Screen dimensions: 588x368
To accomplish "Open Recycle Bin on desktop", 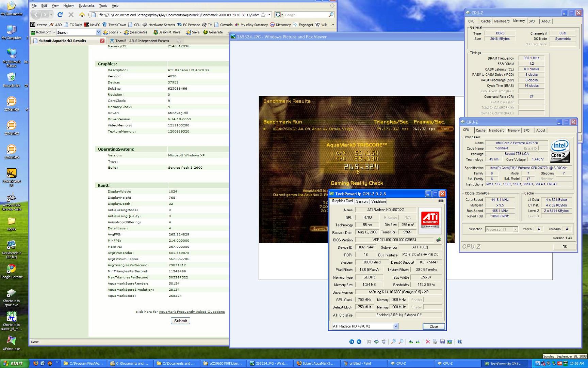I will click(x=11, y=80).
